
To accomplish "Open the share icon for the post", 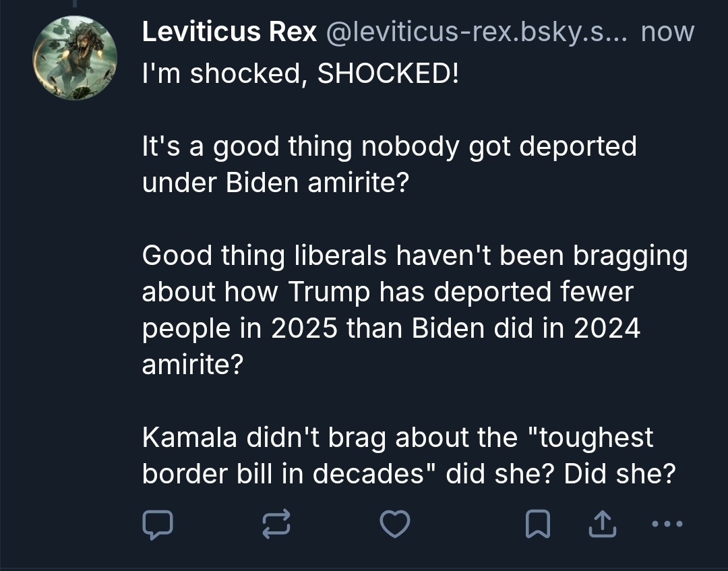I will [602, 524].
